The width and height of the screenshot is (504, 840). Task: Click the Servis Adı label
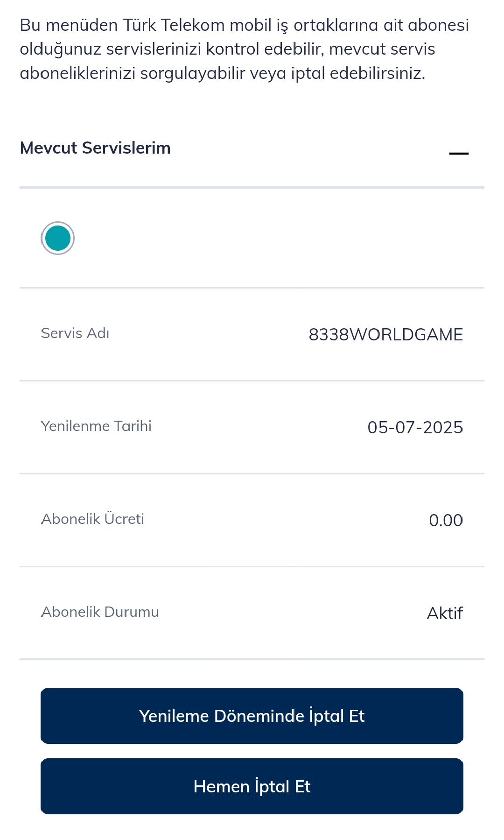coord(75,333)
